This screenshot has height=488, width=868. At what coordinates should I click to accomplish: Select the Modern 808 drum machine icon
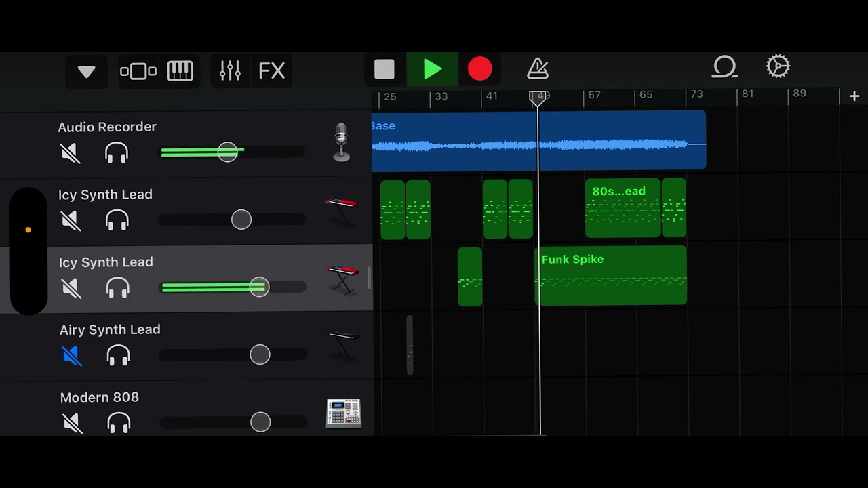(344, 413)
